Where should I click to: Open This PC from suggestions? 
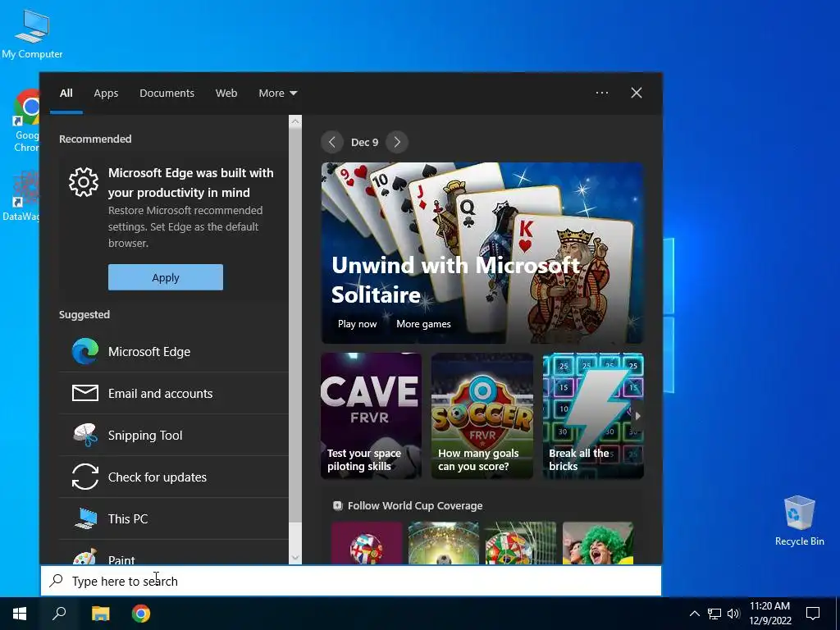(x=174, y=518)
